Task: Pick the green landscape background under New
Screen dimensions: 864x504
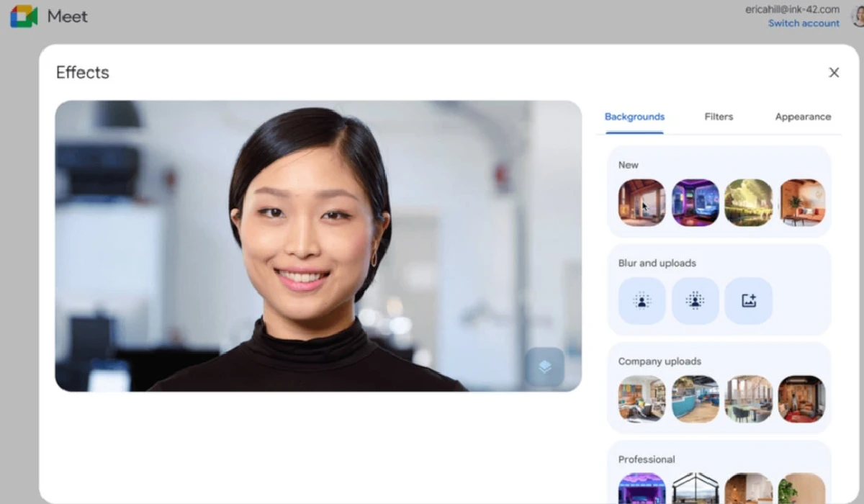Action: [748, 203]
